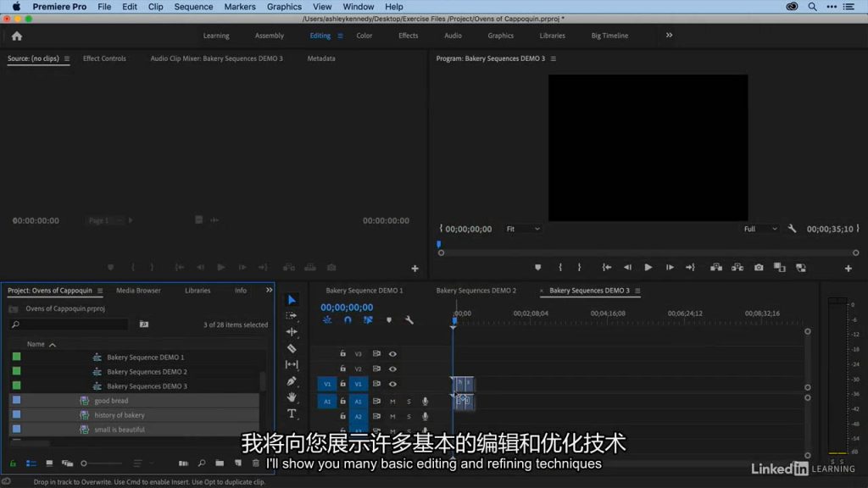
Task: Click the Lift button in Program monitor
Action: click(716, 267)
